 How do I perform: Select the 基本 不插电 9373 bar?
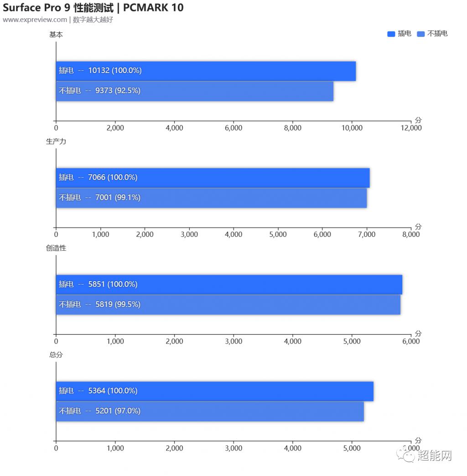[x=195, y=91]
